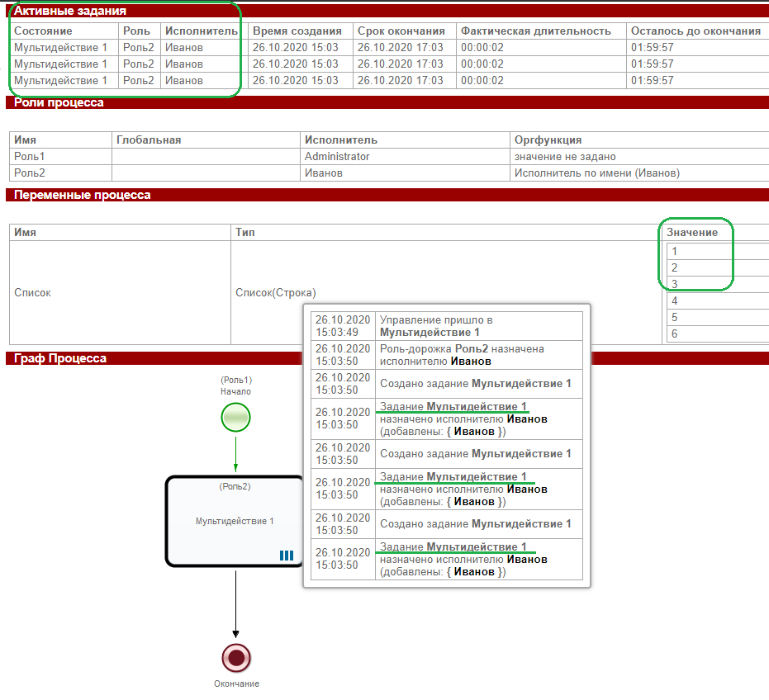Click the green Начало start event circle

[x=235, y=417]
